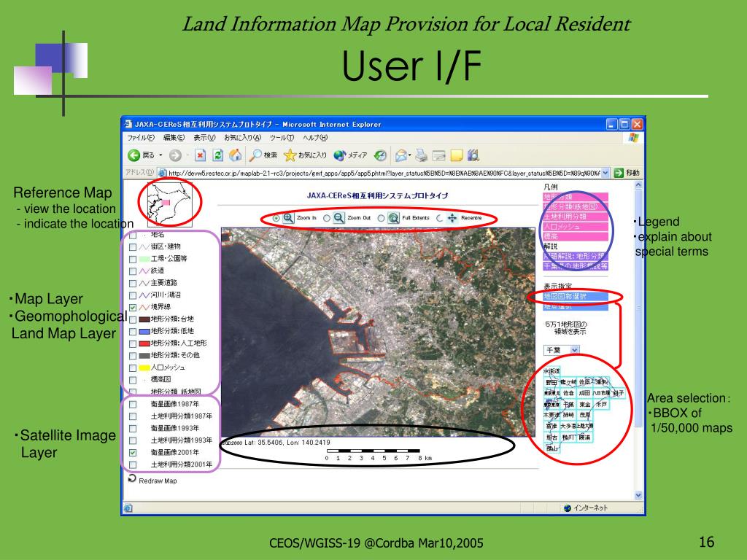Open the 千葉 prefecture dropdown
This screenshot has width=747, height=560.
(x=562, y=350)
